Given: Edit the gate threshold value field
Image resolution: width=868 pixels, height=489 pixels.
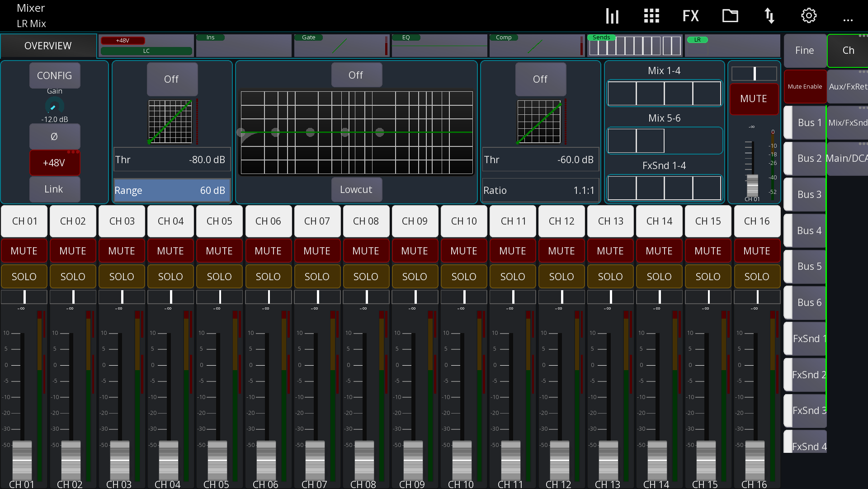Looking at the screenshot, I should (x=172, y=160).
